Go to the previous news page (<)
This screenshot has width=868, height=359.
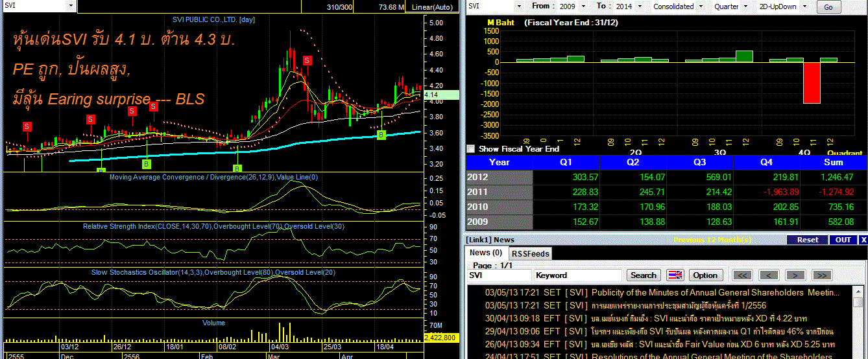(769, 275)
